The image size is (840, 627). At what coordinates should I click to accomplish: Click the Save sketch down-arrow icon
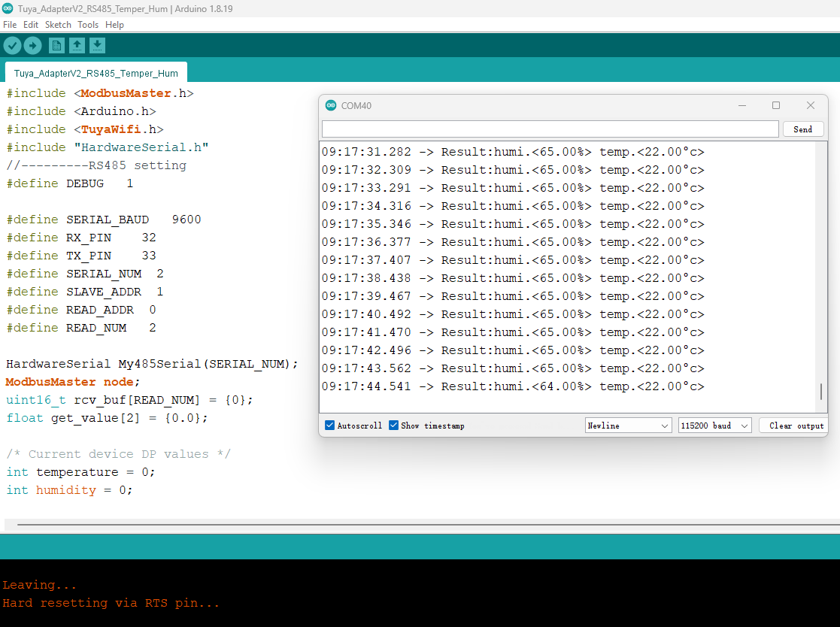[x=97, y=46]
